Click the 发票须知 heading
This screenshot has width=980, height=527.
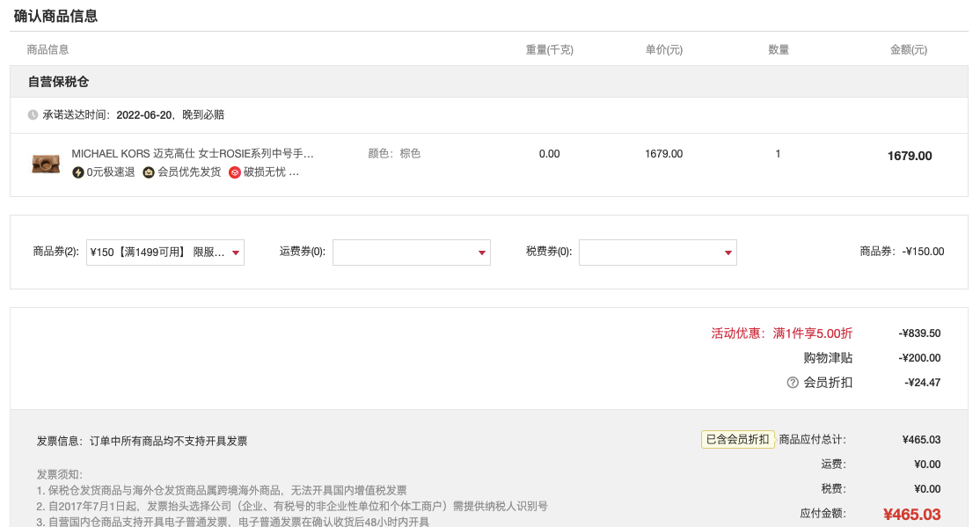click(x=59, y=474)
